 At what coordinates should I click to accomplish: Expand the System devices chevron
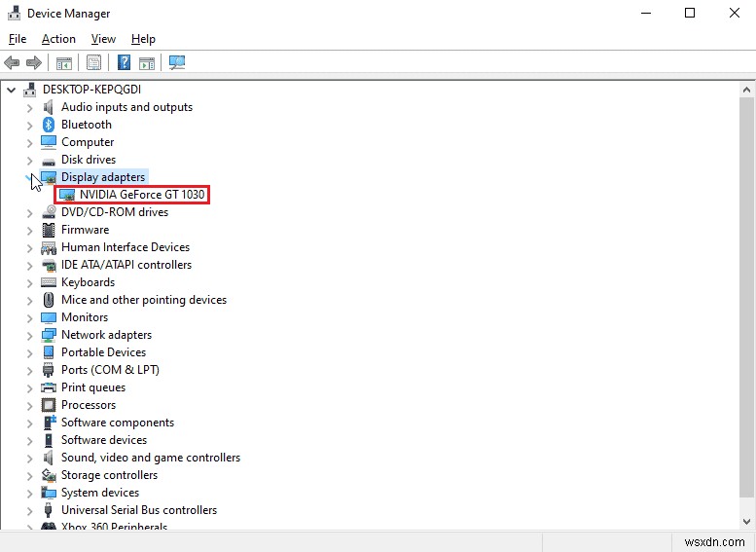[x=30, y=494]
